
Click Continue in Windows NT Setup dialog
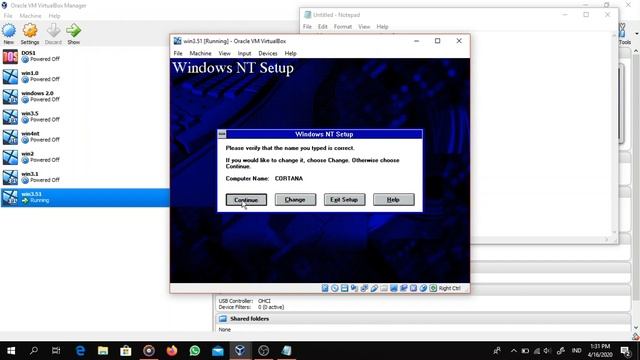246,200
